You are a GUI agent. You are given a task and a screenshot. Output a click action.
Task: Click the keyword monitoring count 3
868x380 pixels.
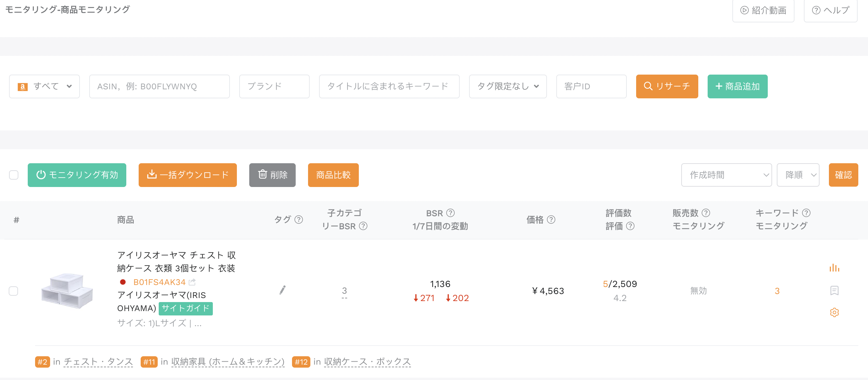tap(777, 291)
